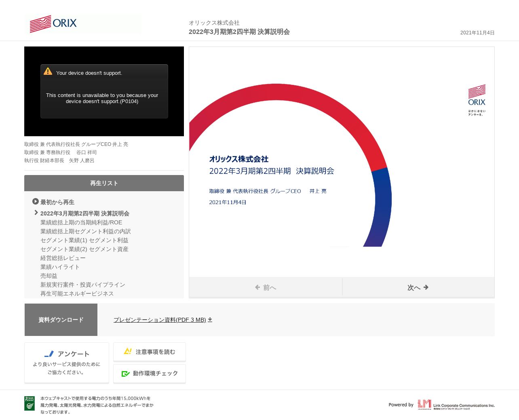The height and width of the screenshot is (420, 519).
Task: Select 業績総括上期セグメント利益の内訳 chapter
Action: click(86, 231)
